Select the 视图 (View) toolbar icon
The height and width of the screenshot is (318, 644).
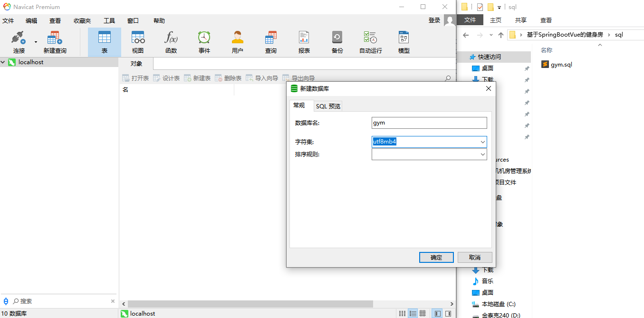(138, 42)
